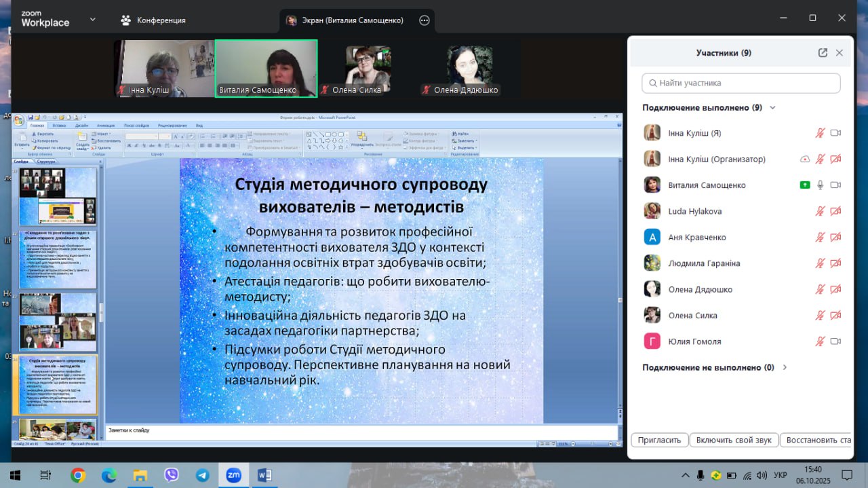Click the Восстановить button at the panel bottom

click(x=817, y=440)
